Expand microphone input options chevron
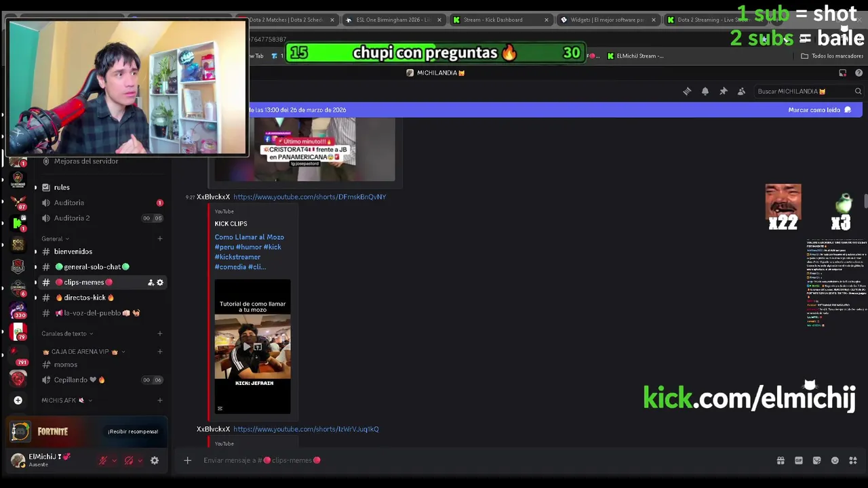Image resolution: width=868 pixels, height=488 pixels. click(x=114, y=460)
